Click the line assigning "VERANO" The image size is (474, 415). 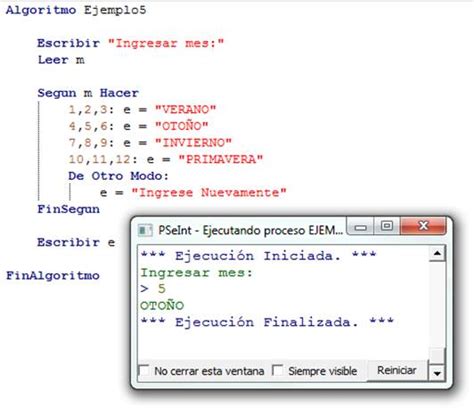pos(142,109)
